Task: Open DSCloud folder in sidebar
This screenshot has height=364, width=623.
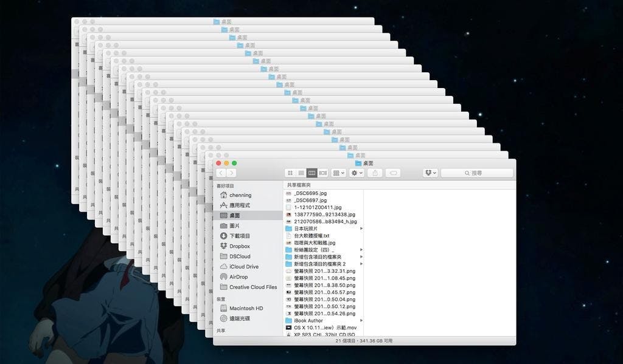Action: (248, 256)
